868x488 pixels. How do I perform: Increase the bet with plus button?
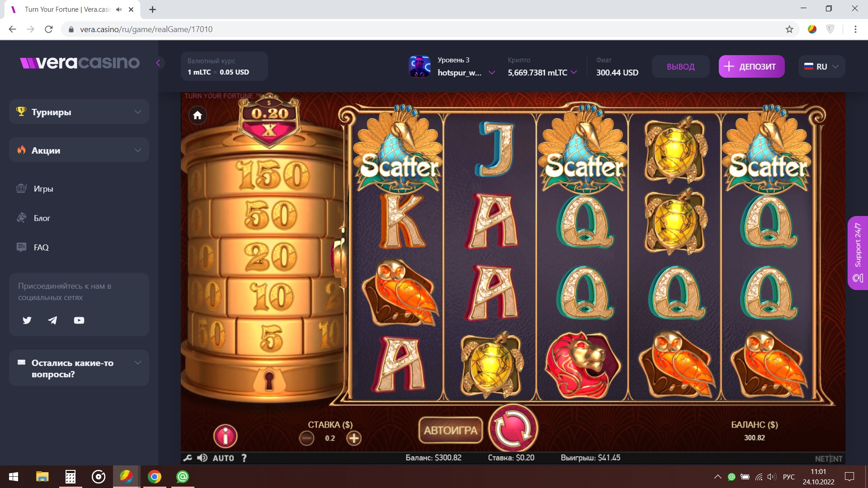pos(354,438)
